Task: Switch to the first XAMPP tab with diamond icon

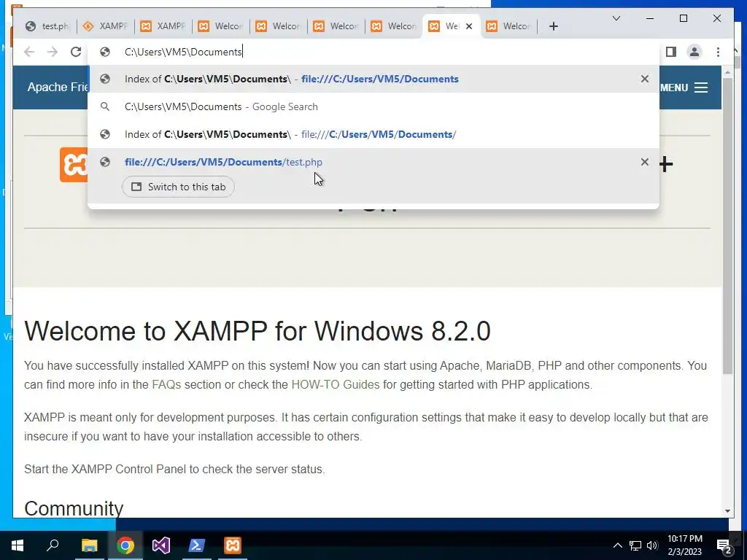Action: (105, 26)
